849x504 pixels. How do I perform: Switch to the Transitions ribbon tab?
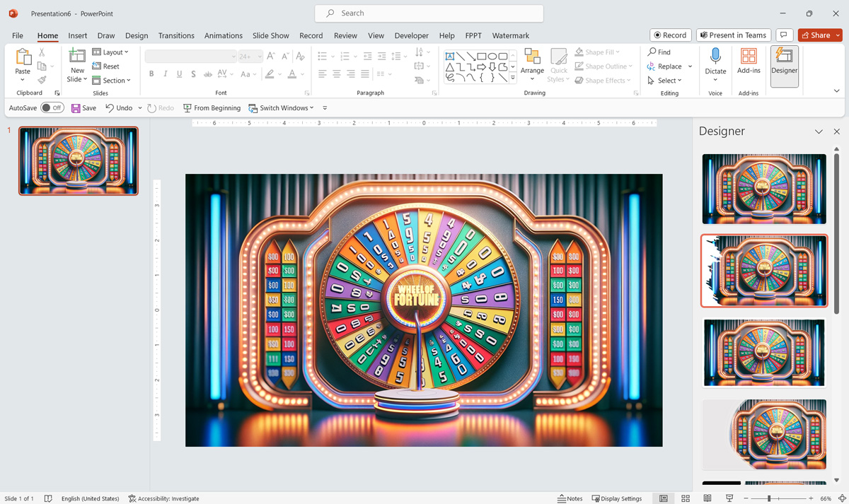point(176,35)
